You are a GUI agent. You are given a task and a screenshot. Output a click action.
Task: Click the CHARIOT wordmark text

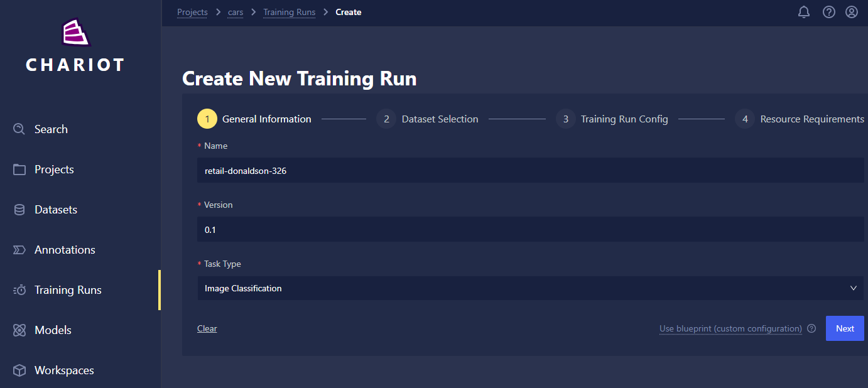[x=75, y=65]
